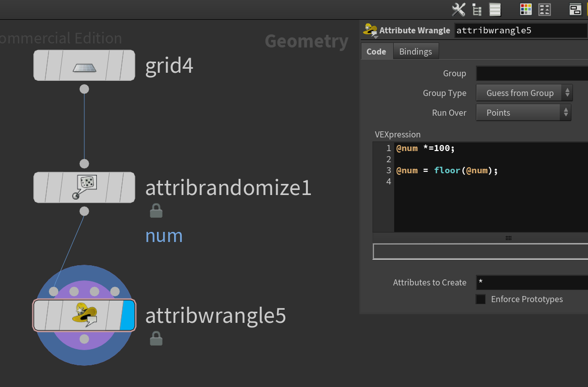This screenshot has width=588, height=387.
Task: Click the Attribute Wrangle operator type label
Action: click(415, 30)
